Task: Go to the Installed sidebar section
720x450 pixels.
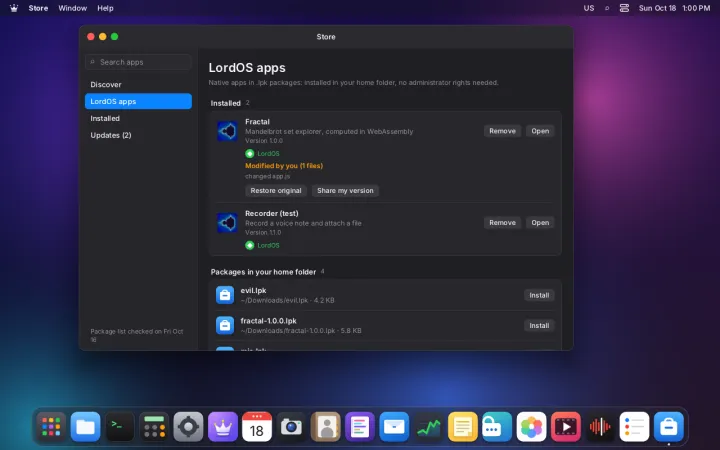Action: [138, 118]
